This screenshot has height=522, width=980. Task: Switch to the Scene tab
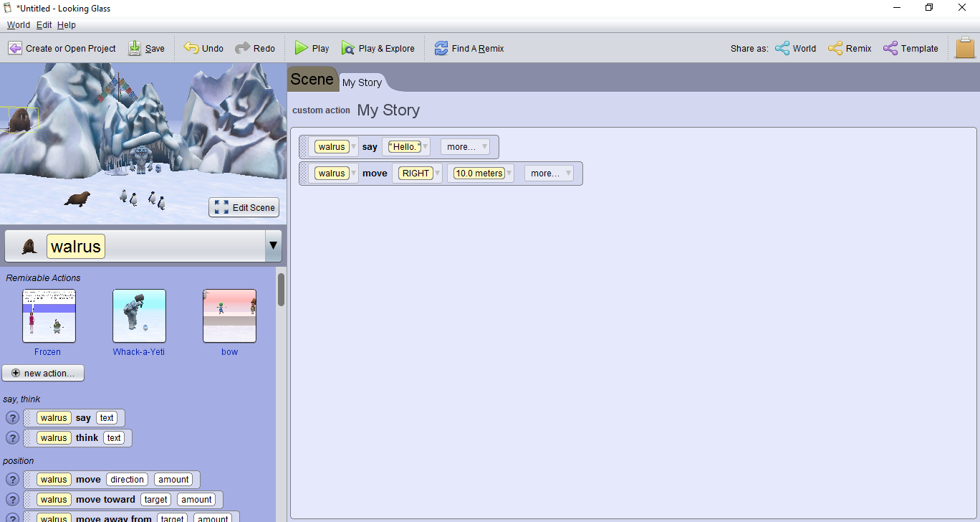coord(312,79)
